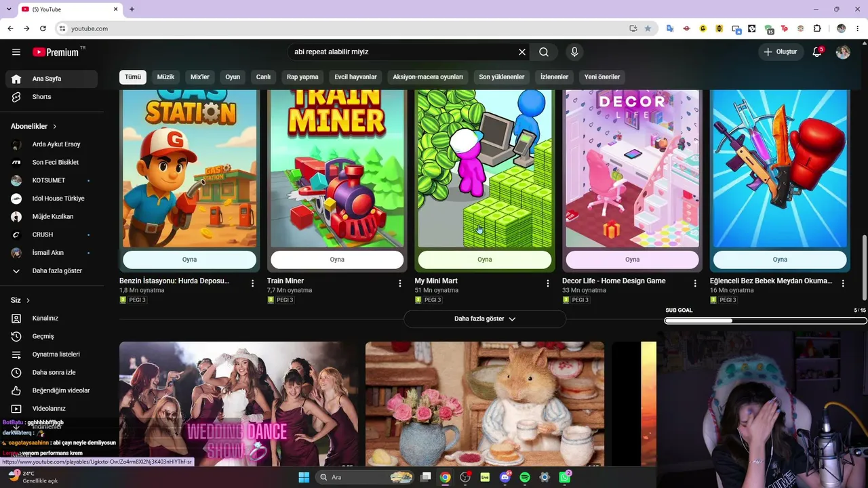Open the Abonelikler section chevron
This screenshot has width=868, height=488.
(x=55, y=126)
